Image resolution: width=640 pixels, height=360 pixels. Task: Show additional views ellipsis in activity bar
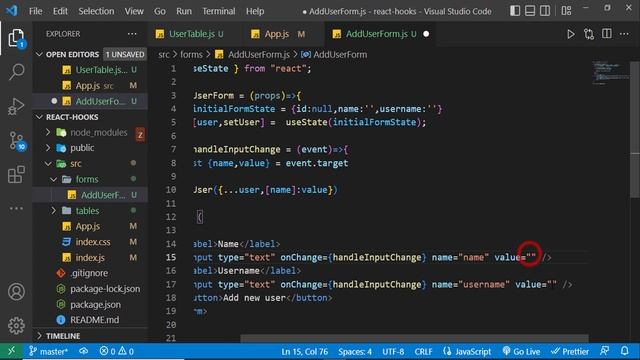16,208
